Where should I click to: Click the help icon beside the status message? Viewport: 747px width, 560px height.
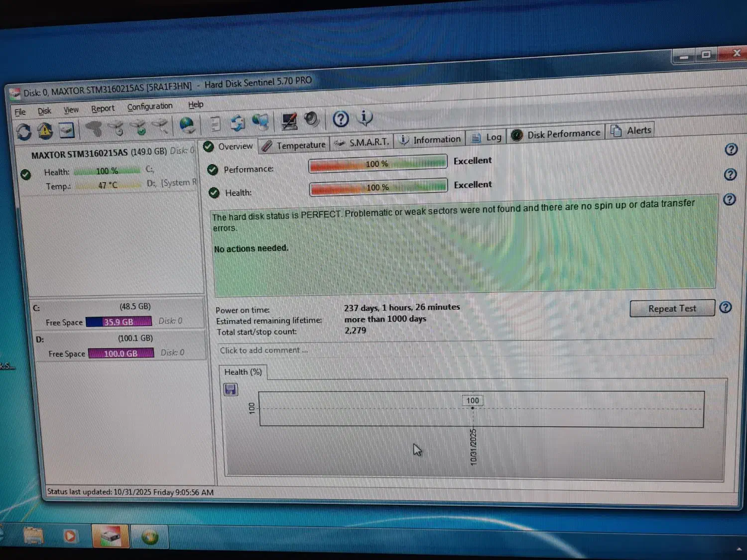730,200
